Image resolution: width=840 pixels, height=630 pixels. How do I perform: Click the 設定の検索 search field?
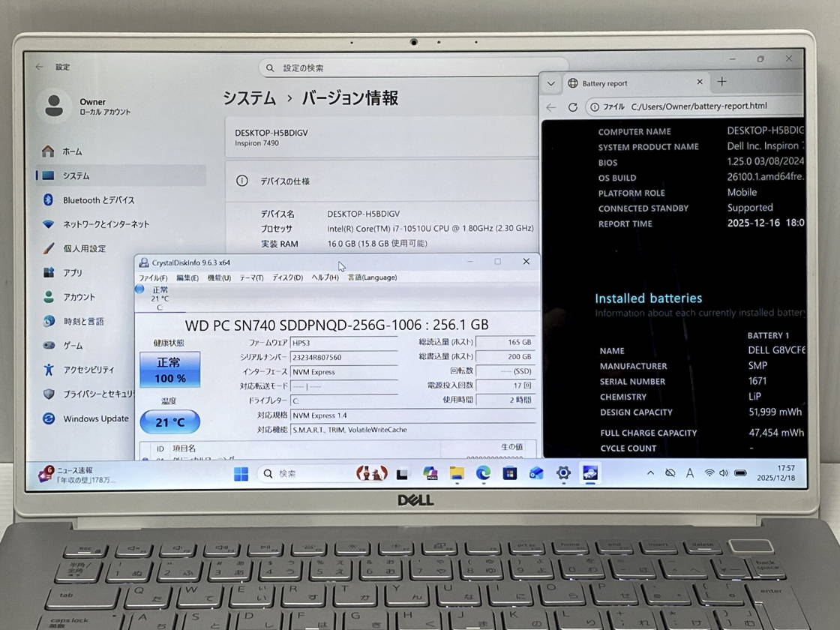(x=412, y=67)
